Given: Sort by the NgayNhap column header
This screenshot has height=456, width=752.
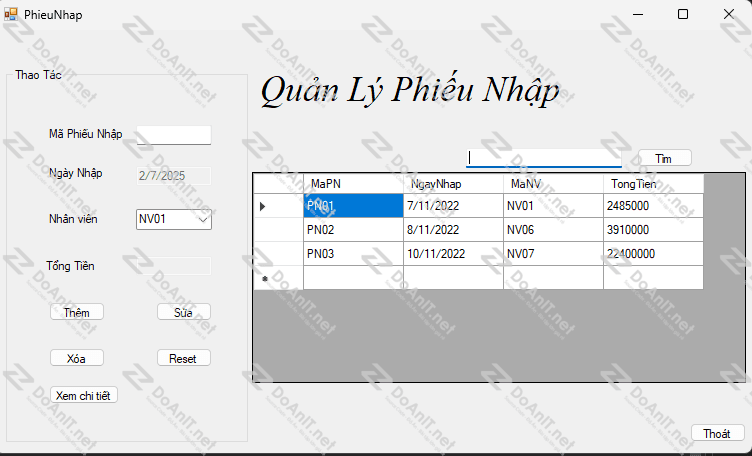Looking at the screenshot, I should coord(453,184).
